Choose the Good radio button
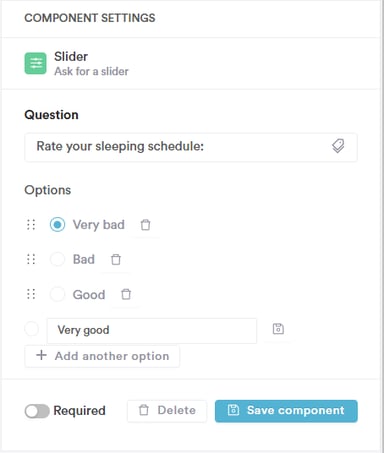The height and width of the screenshot is (453, 384). (57, 294)
